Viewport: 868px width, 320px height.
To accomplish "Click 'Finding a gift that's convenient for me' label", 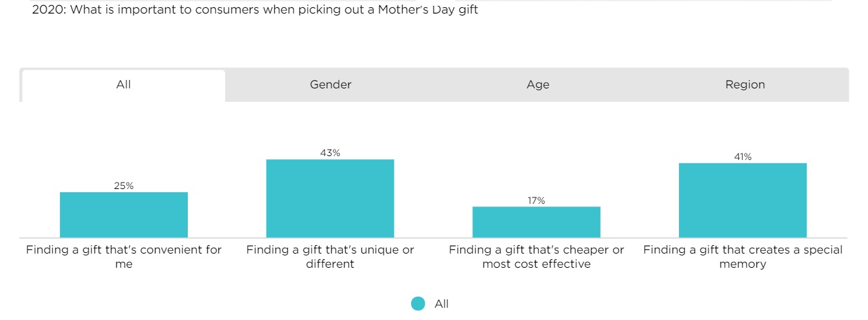I will 124,257.
